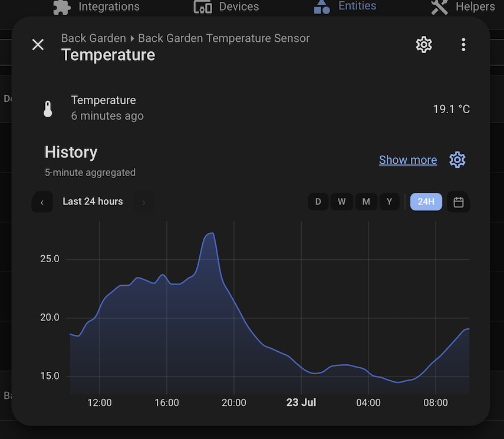Select the 24H range toggle
This screenshot has width=504, height=439.
(x=426, y=202)
